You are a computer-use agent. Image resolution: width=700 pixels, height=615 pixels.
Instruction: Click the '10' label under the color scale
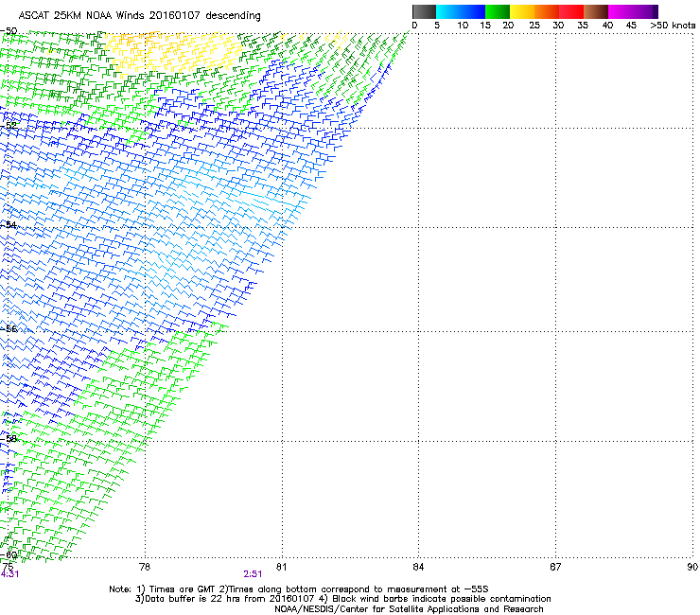[x=463, y=26]
